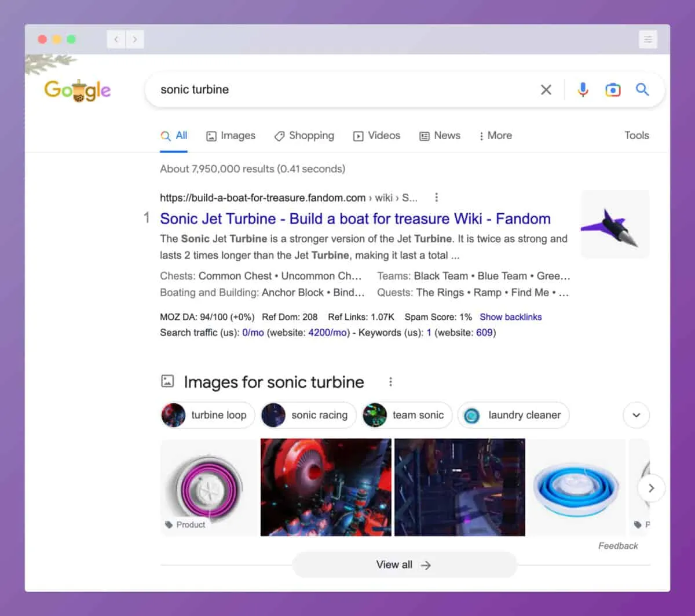The image size is (695, 616).
Task: Open Google Lens image search
Action: pyautogui.click(x=612, y=90)
